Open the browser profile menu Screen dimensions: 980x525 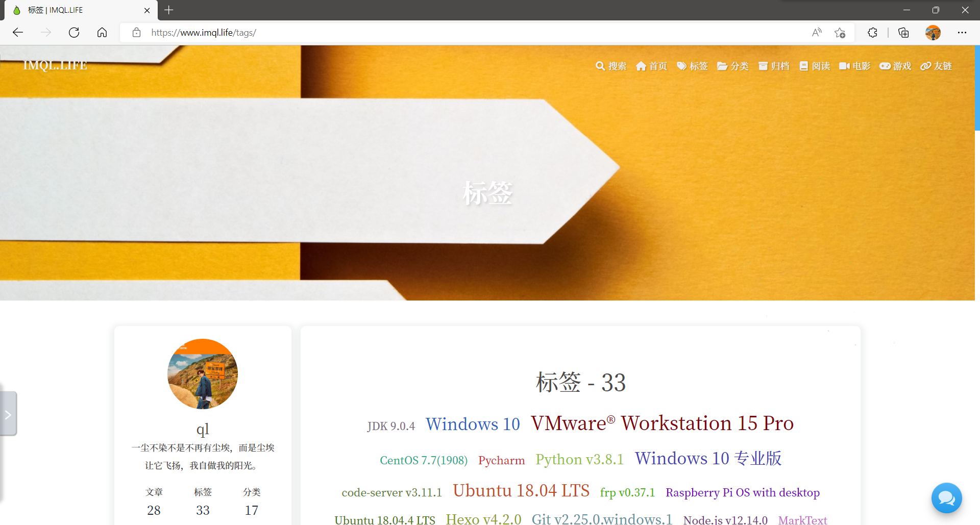(933, 32)
